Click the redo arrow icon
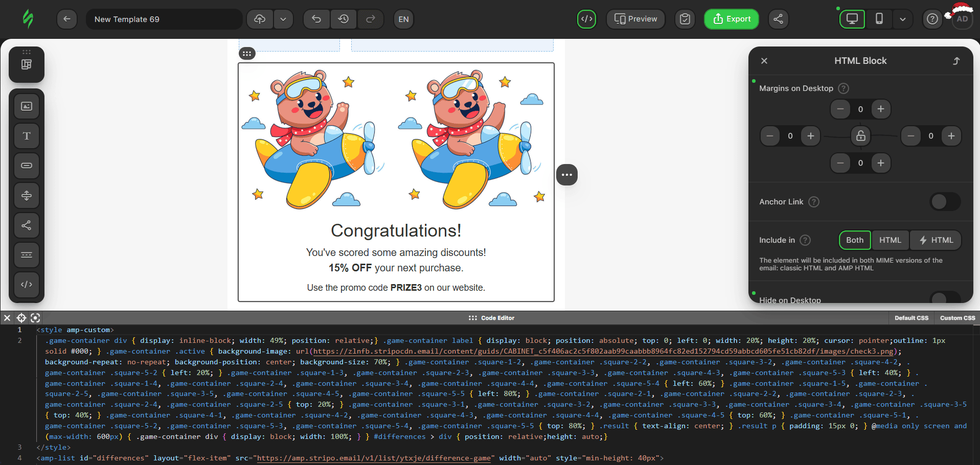Viewport: 980px width, 465px height. (371, 19)
